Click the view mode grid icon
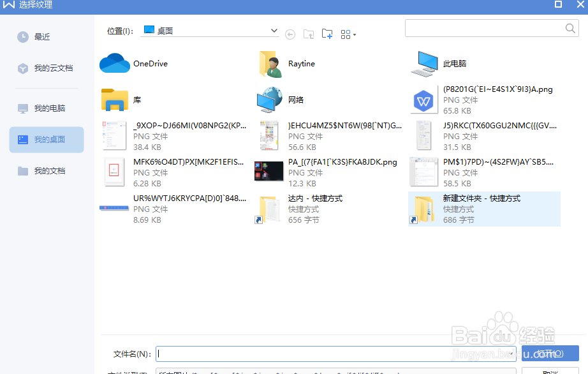The width and height of the screenshot is (588, 374). point(344,34)
